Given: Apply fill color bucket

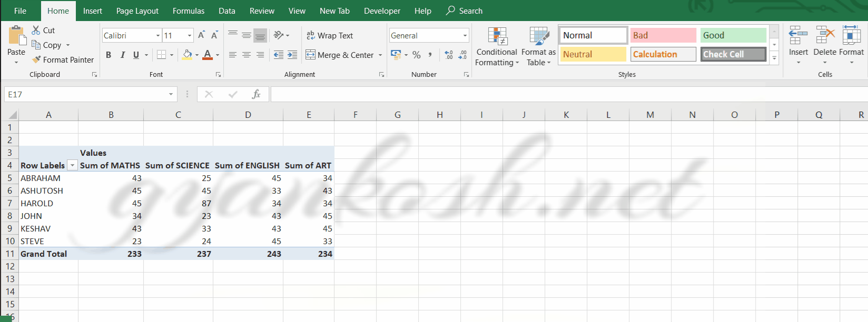Looking at the screenshot, I should click(x=188, y=55).
